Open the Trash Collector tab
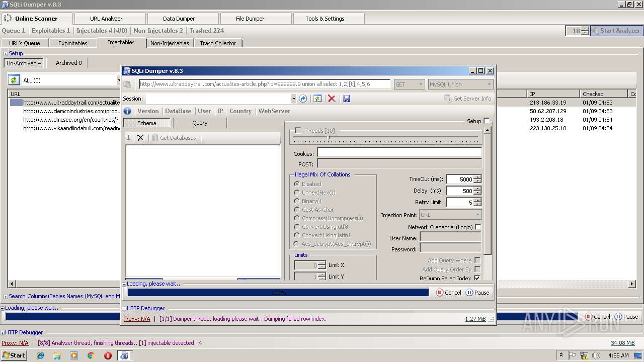This screenshot has width=644, height=362. click(x=218, y=43)
